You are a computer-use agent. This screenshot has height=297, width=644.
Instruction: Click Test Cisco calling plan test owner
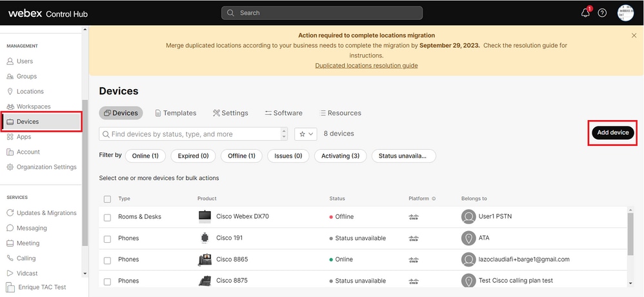point(516,281)
